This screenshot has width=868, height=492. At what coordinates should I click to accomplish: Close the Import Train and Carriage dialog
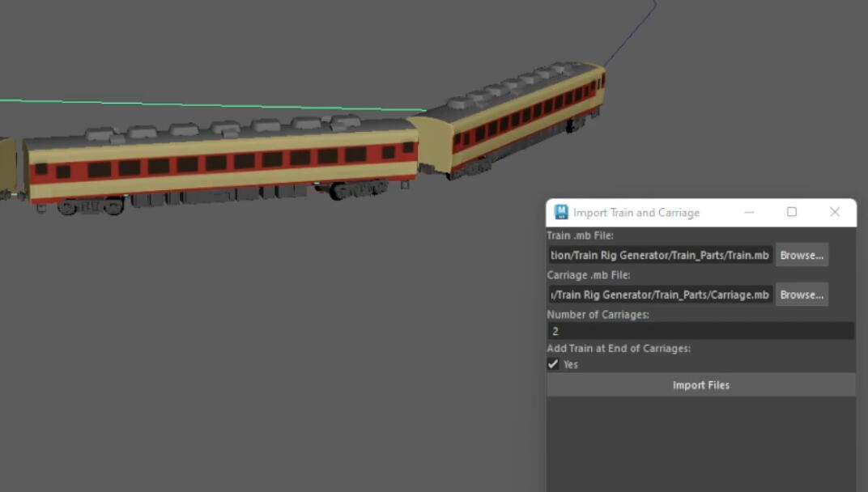coord(835,213)
